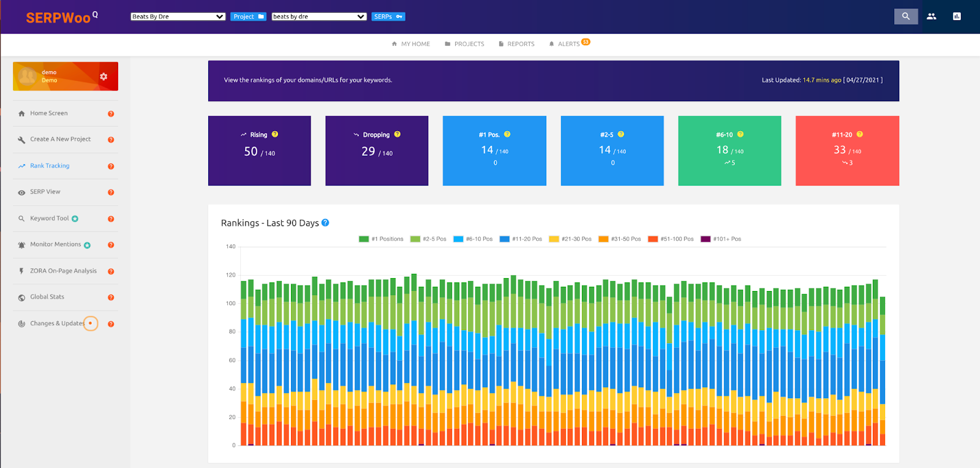Click the #1 Pos. card help icon
The width and height of the screenshot is (980, 468).
tap(507, 134)
